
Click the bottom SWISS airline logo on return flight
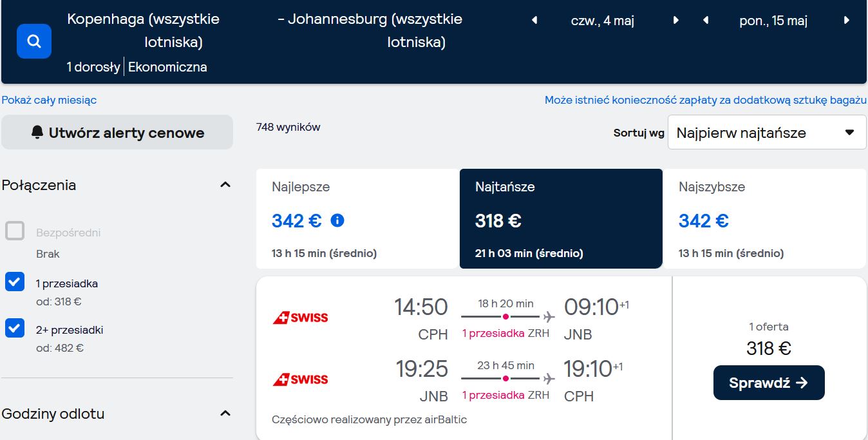point(301,379)
